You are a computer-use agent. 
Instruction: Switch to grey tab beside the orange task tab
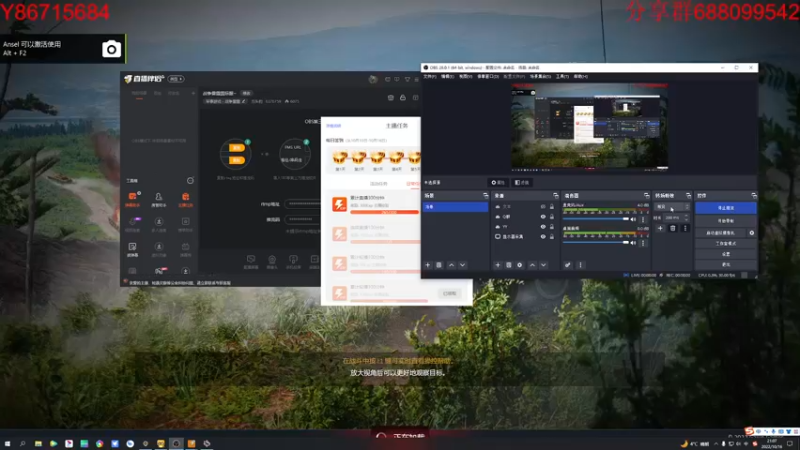pyautogui.click(x=379, y=184)
